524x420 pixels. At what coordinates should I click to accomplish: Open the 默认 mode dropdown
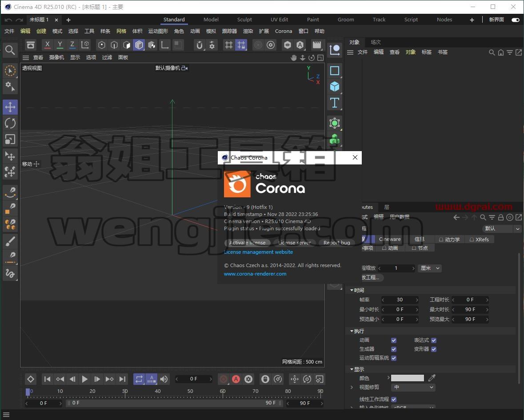pyautogui.click(x=502, y=228)
